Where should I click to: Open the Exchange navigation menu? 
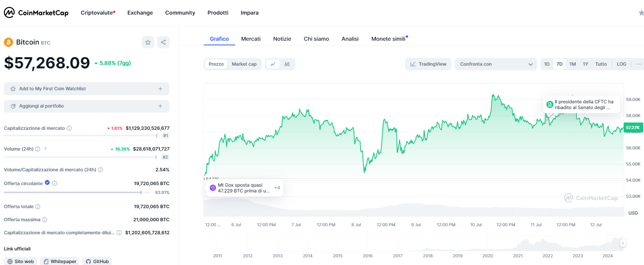(x=140, y=13)
